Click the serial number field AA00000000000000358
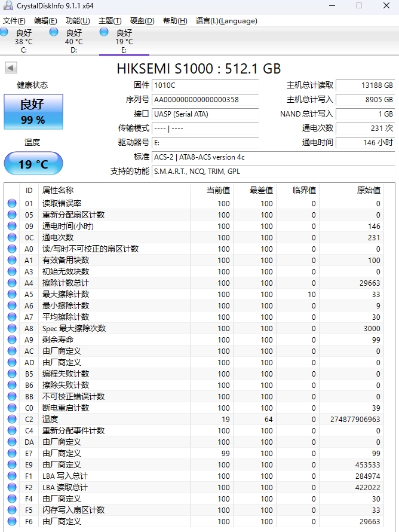Screen dimensions: 399x532 205,100
